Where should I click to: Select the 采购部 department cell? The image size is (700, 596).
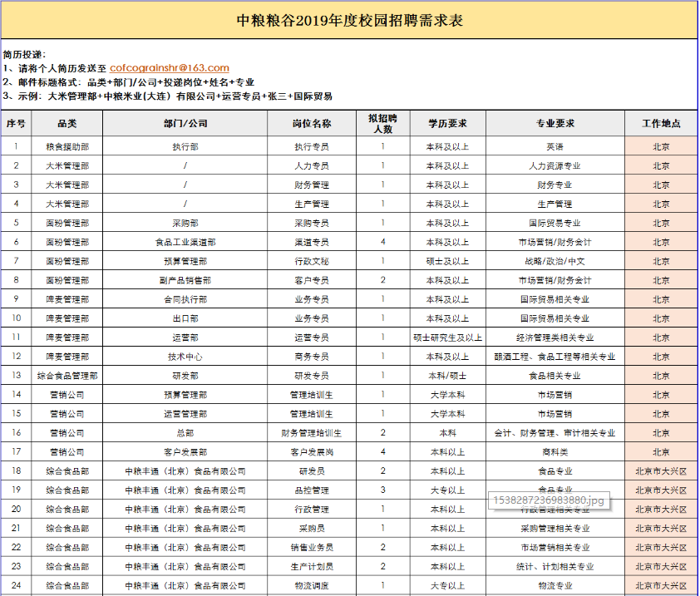[x=185, y=223]
